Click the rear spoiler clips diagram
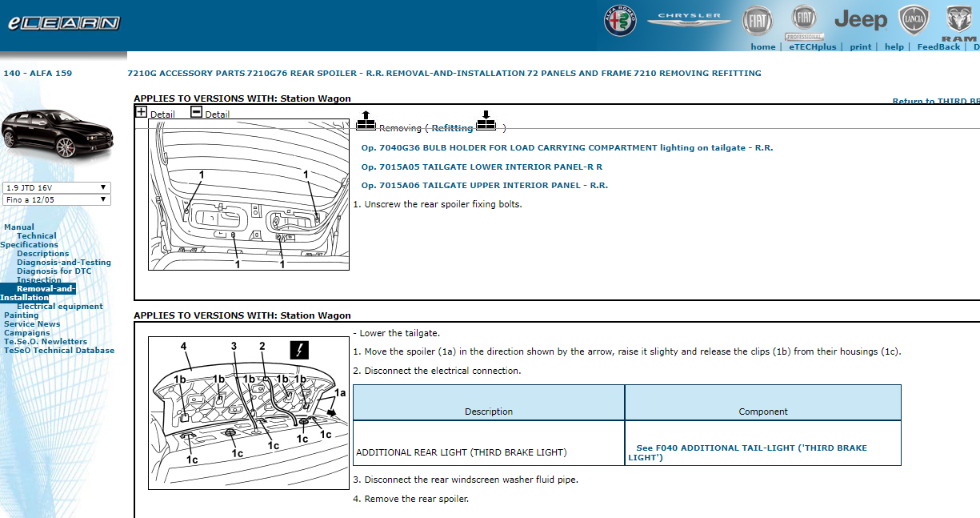Screen dimensions: 980x518 pyautogui.click(x=249, y=412)
